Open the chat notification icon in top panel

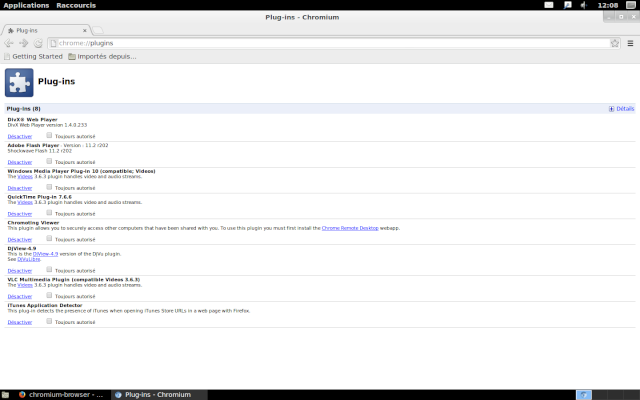(x=567, y=5)
